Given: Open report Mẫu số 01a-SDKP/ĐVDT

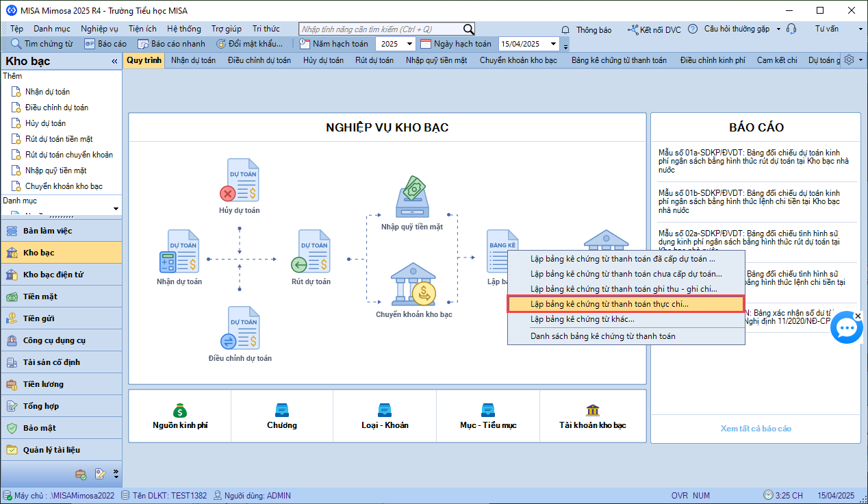Looking at the screenshot, I should click(754, 161).
